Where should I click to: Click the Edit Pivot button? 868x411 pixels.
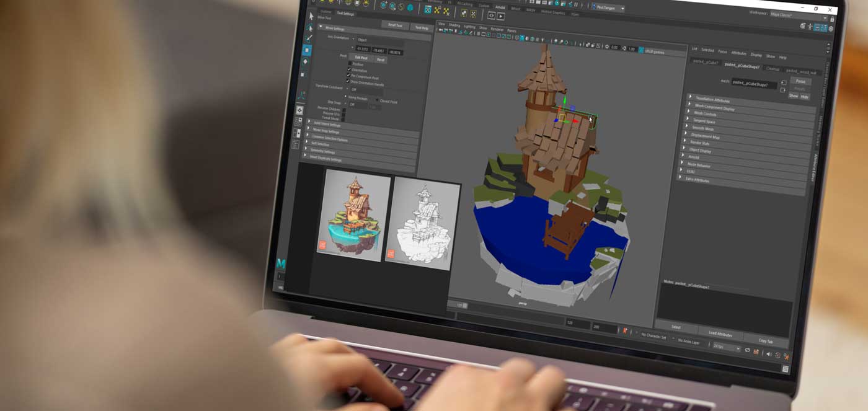361,57
